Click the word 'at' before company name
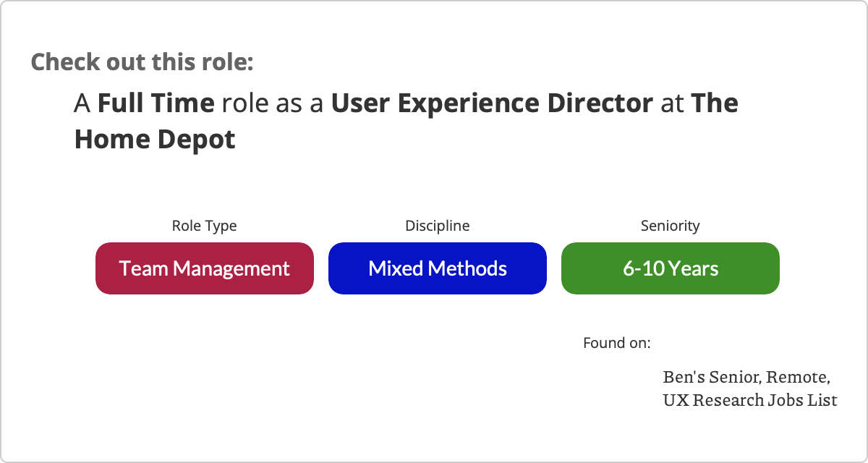 pyautogui.click(x=672, y=103)
